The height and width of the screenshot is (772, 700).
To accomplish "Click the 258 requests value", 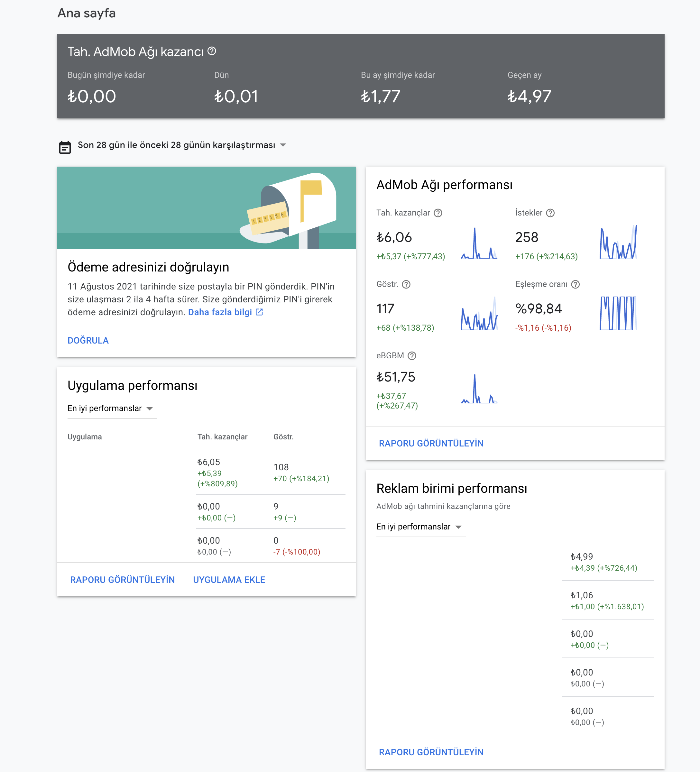I will 527,237.
